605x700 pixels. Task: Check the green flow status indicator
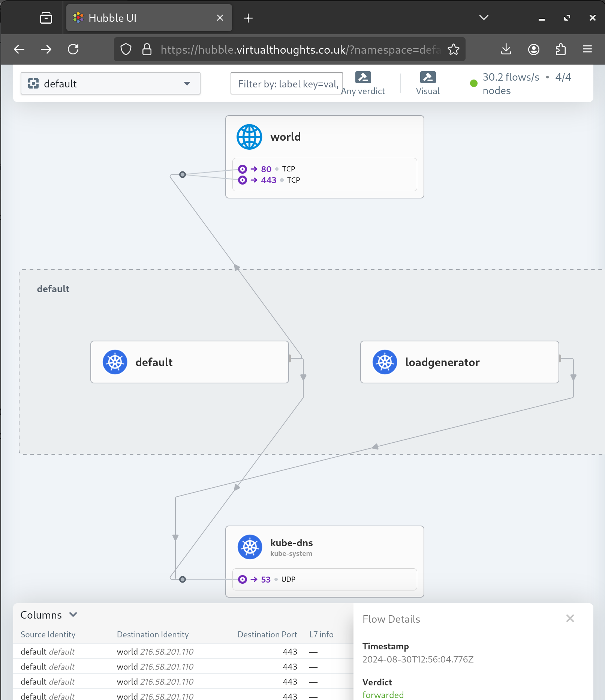(x=474, y=83)
